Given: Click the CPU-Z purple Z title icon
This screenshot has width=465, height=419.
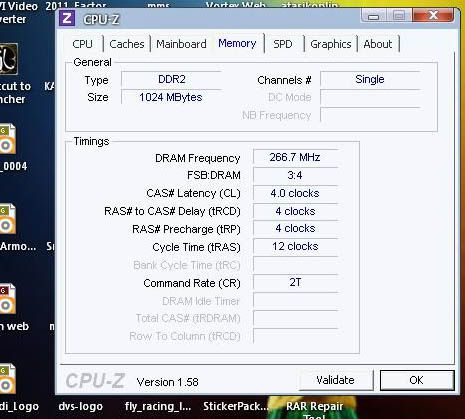Looking at the screenshot, I should coord(67,18).
